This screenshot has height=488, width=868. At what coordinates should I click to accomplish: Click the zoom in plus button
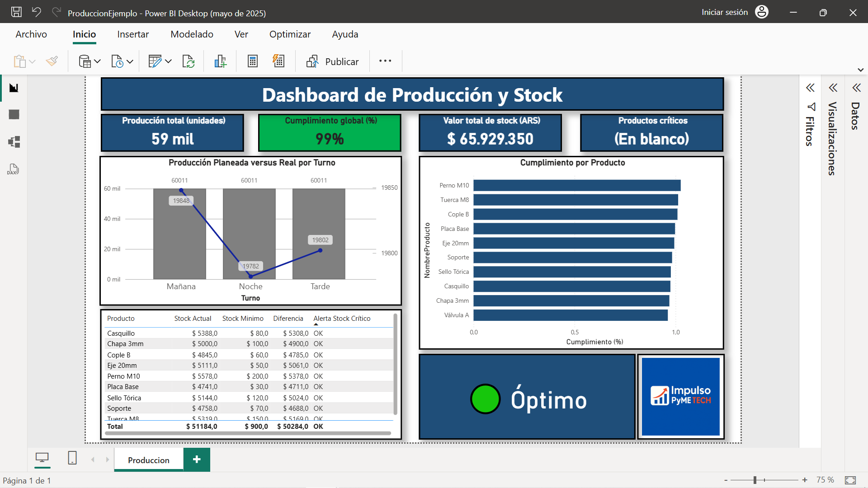(x=805, y=480)
